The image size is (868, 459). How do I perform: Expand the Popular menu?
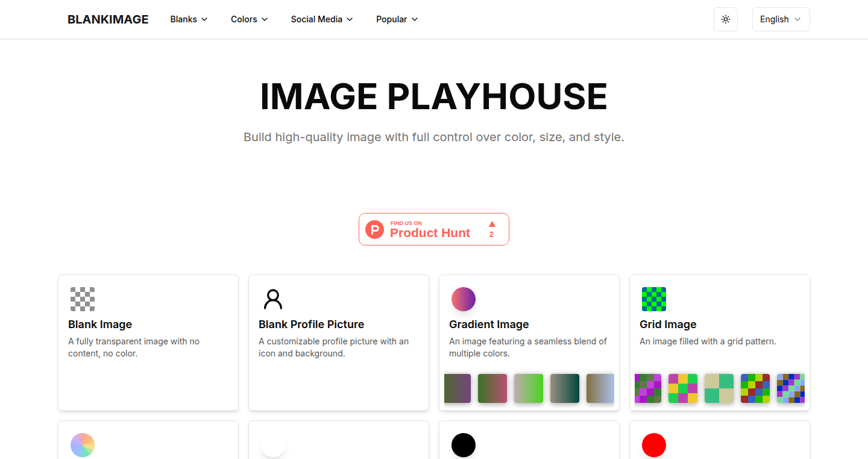click(x=397, y=19)
